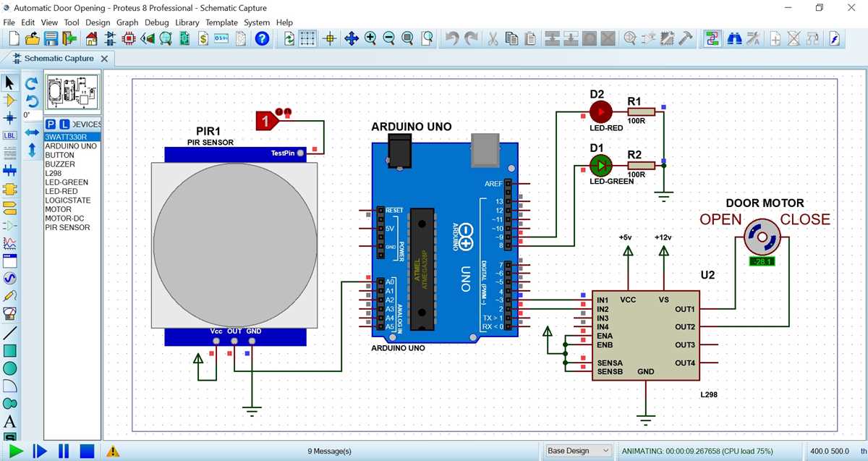Redo the last undone change
This screenshot has width=868, height=461.
point(472,38)
